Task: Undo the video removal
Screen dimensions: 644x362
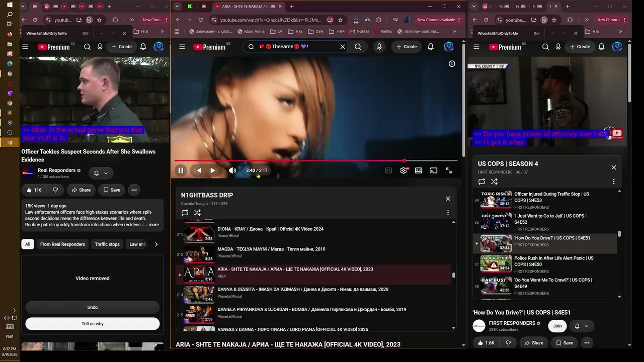Action: (x=93, y=307)
